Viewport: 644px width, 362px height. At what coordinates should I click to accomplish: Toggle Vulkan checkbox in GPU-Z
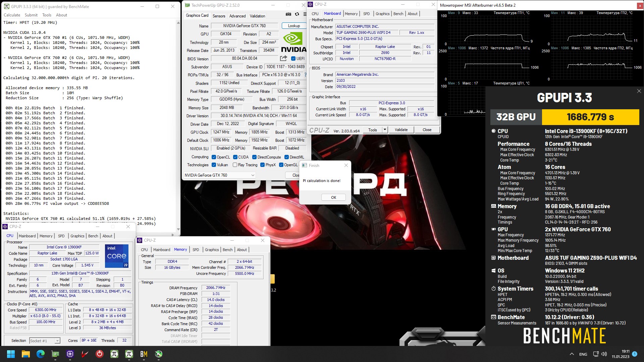point(214,165)
